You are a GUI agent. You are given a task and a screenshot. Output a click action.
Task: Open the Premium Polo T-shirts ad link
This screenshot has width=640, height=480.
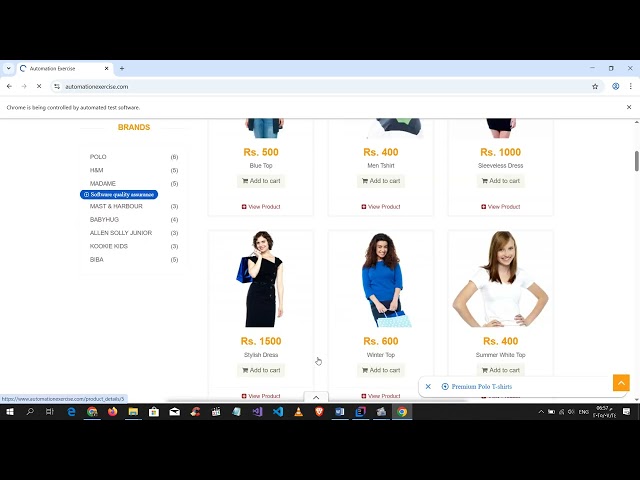click(482, 387)
